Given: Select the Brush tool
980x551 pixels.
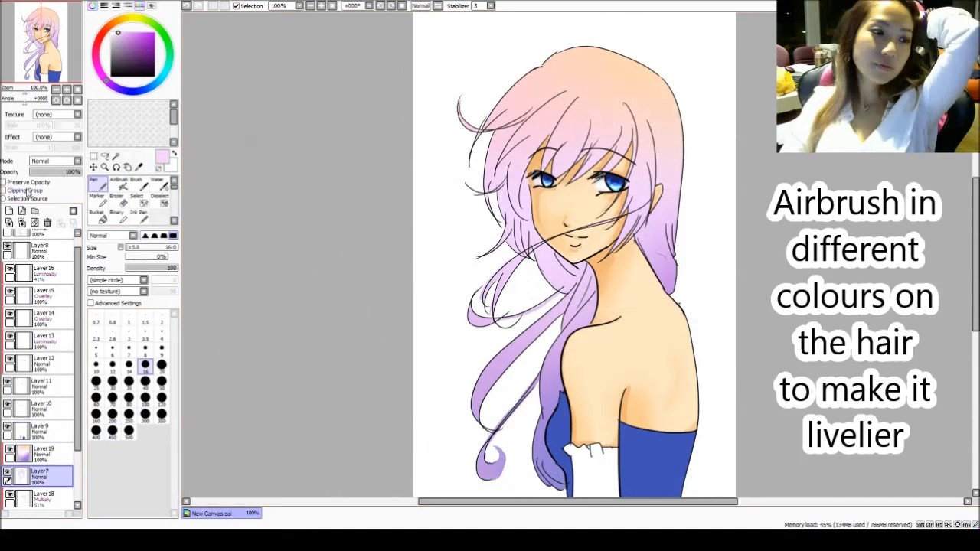Looking at the screenshot, I should [139, 184].
